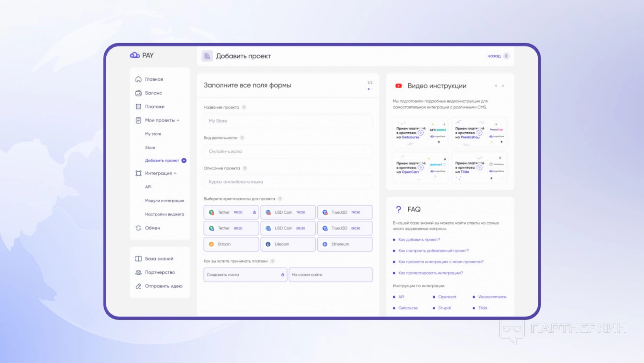This screenshot has height=363, width=644.
Task: Click the Баланс wallet icon
Action: [x=138, y=93]
